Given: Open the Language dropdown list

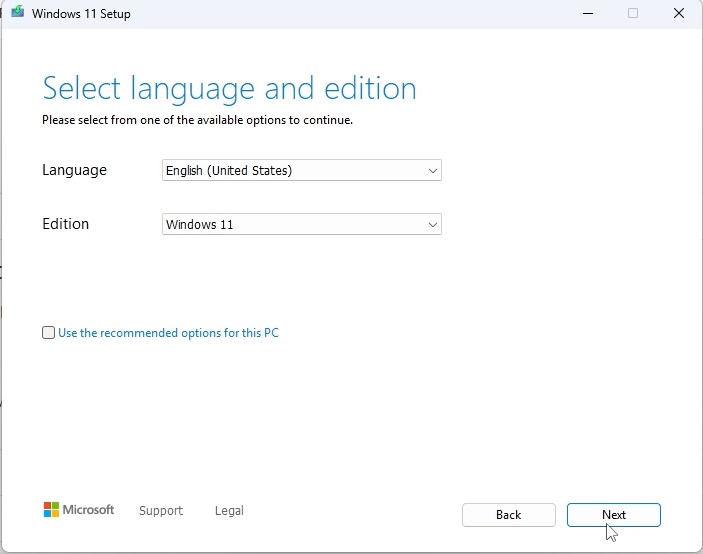Looking at the screenshot, I should point(301,171).
